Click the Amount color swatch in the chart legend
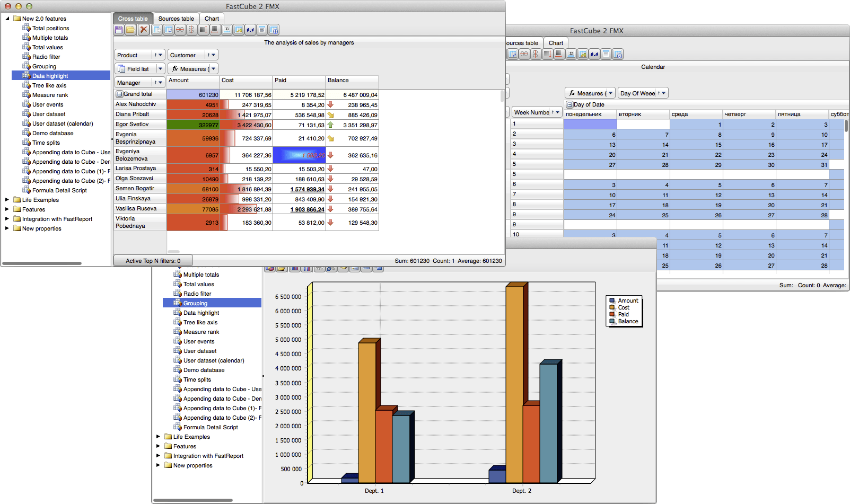 point(612,300)
